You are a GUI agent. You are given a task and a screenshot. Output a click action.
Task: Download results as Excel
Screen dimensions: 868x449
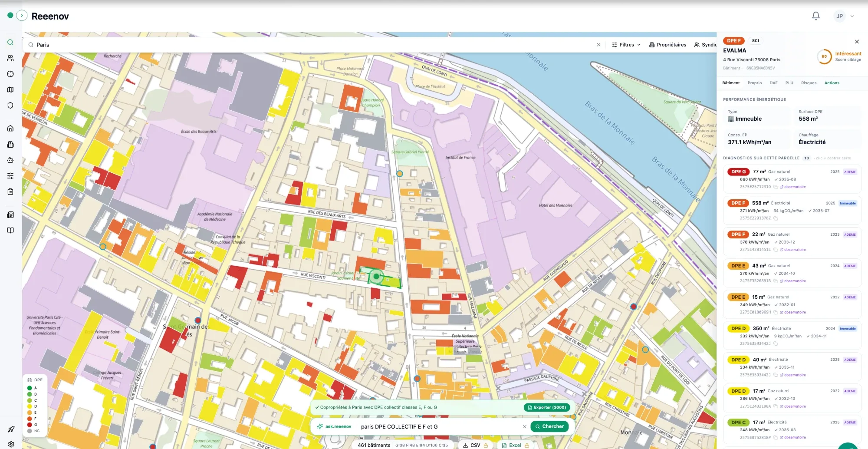[x=515, y=445]
